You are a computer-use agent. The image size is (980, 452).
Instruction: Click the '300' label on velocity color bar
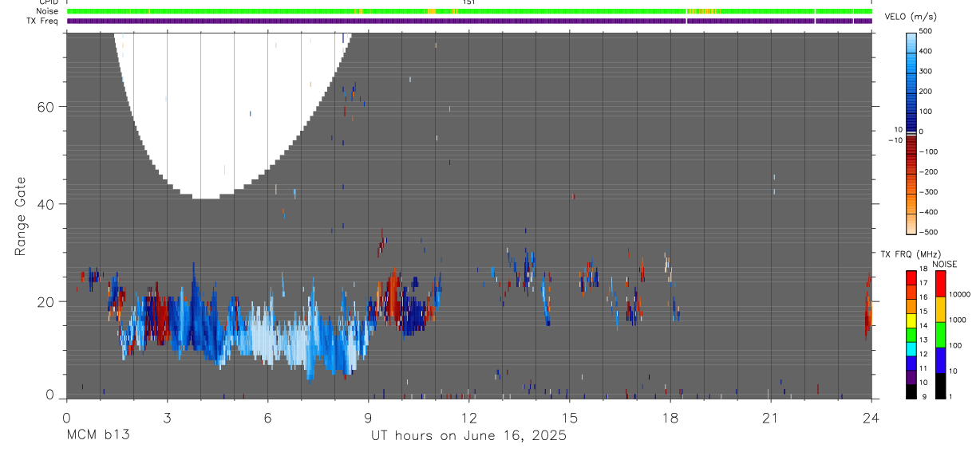pyautogui.click(x=927, y=71)
